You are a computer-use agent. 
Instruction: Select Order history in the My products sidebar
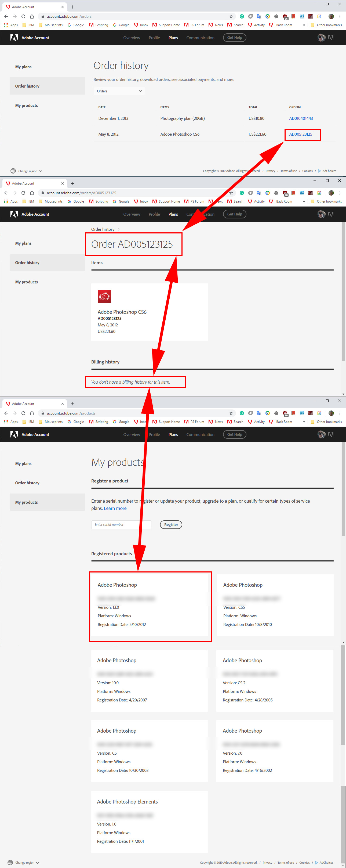click(x=27, y=483)
